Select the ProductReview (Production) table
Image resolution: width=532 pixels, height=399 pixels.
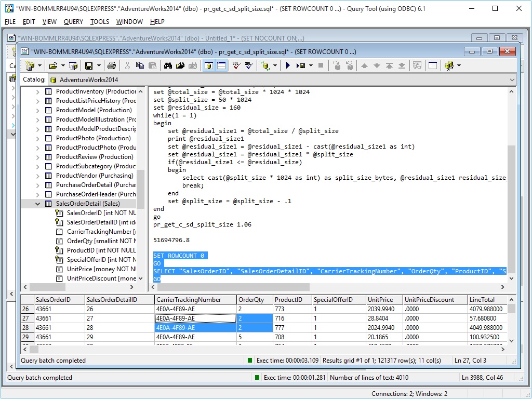[95, 157]
